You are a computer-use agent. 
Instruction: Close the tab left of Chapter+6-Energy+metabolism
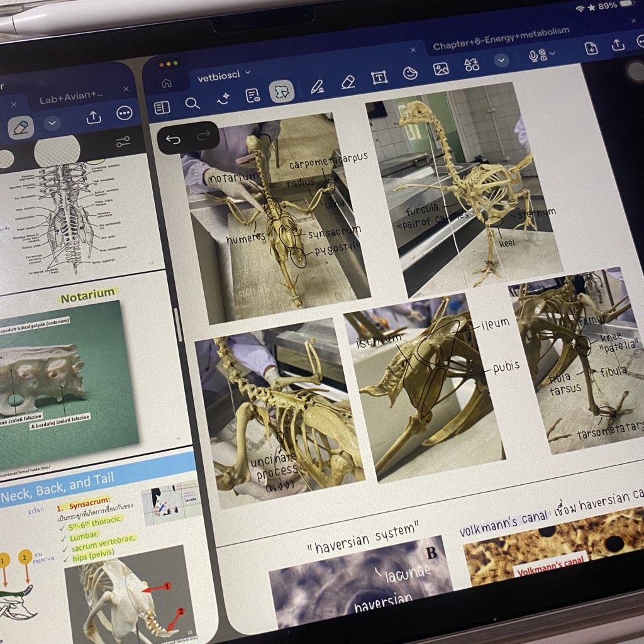pyautogui.click(x=413, y=50)
